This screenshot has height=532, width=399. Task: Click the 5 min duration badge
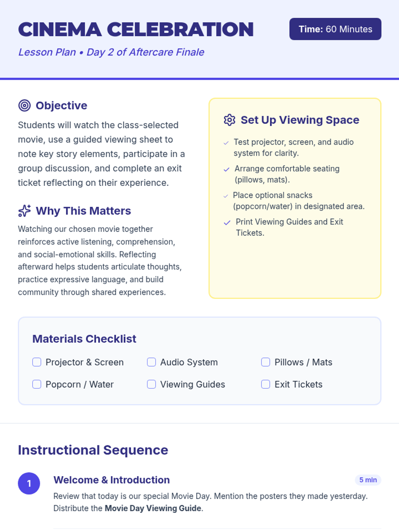[x=368, y=480]
